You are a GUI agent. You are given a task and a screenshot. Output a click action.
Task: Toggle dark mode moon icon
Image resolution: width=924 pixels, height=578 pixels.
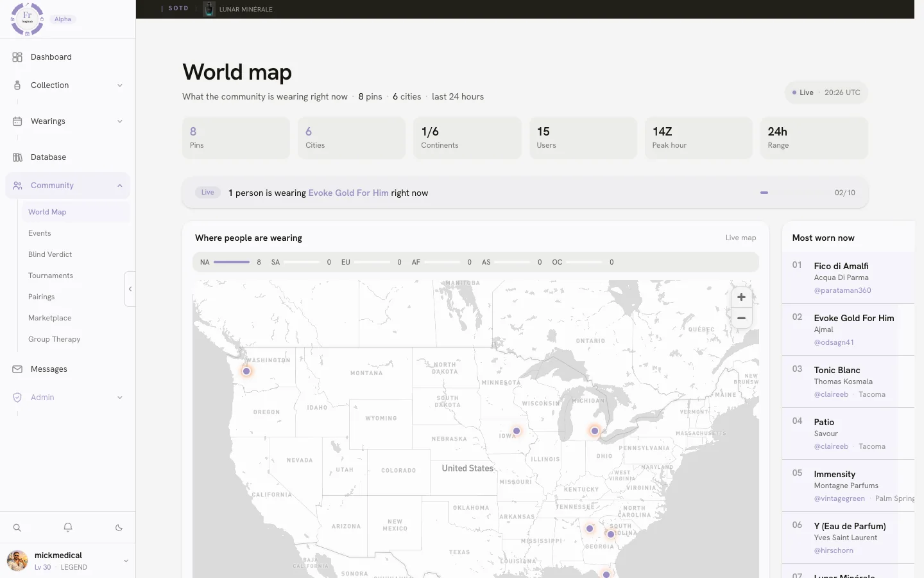[x=119, y=528]
